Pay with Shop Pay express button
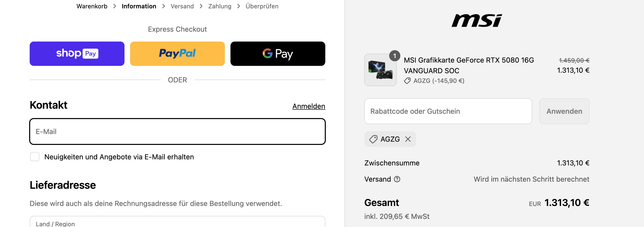The height and width of the screenshot is (227, 644). click(77, 54)
